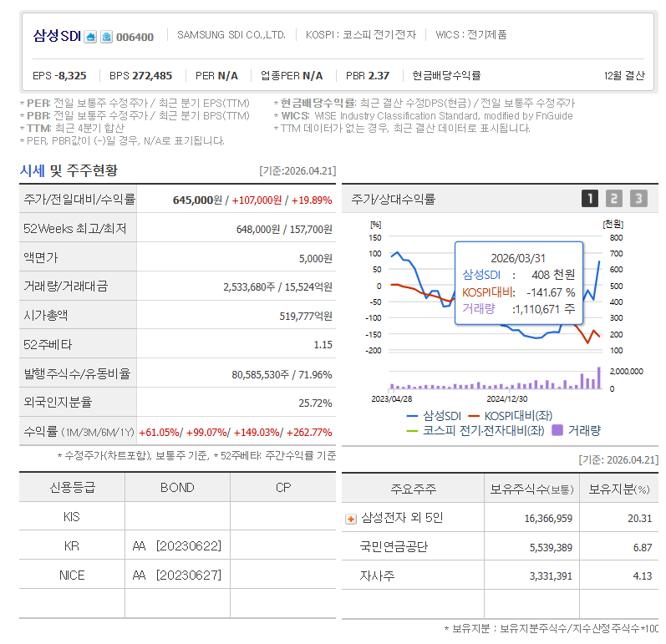Toggle the 삼성SDI blue line legend
Viewport: 666px width, 644px height.
pos(434,416)
